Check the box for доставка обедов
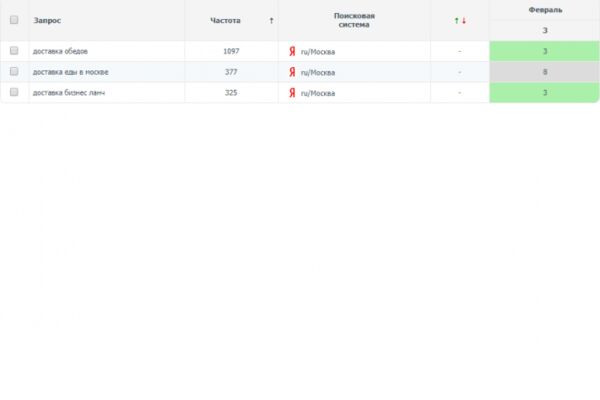The image size is (600, 400). (x=14, y=51)
